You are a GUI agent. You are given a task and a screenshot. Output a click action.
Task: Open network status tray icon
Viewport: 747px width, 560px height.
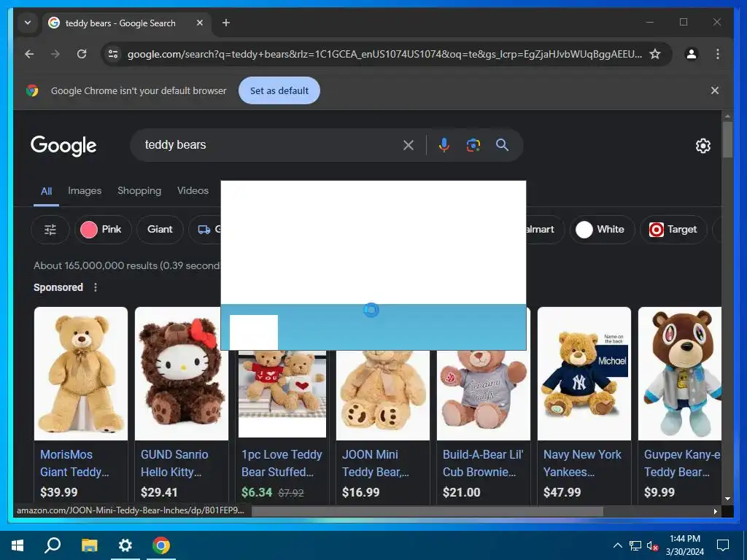635,545
